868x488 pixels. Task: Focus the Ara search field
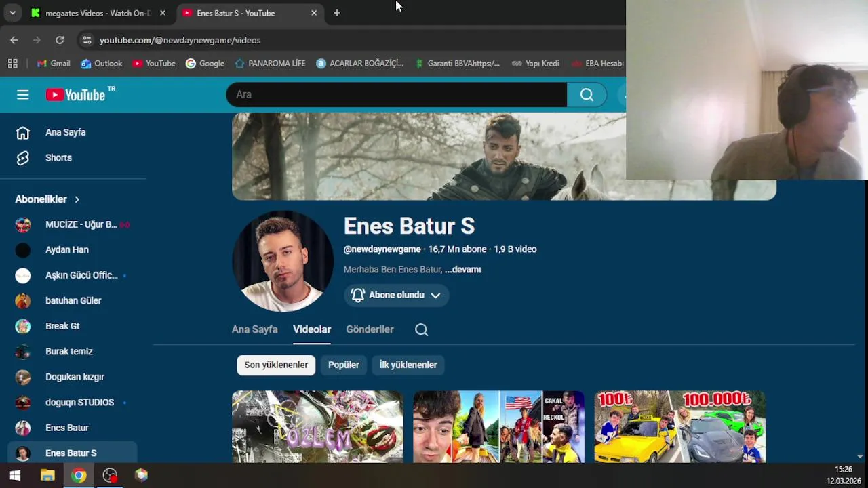(397, 95)
